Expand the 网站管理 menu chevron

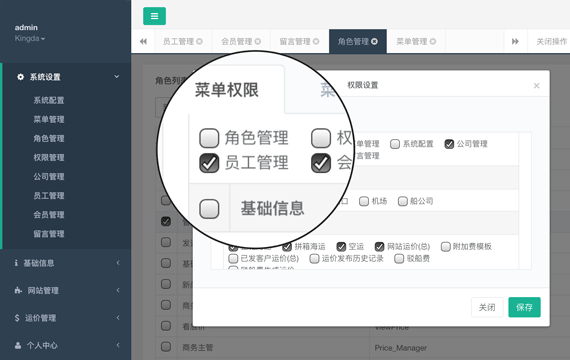pyautogui.click(x=118, y=290)
